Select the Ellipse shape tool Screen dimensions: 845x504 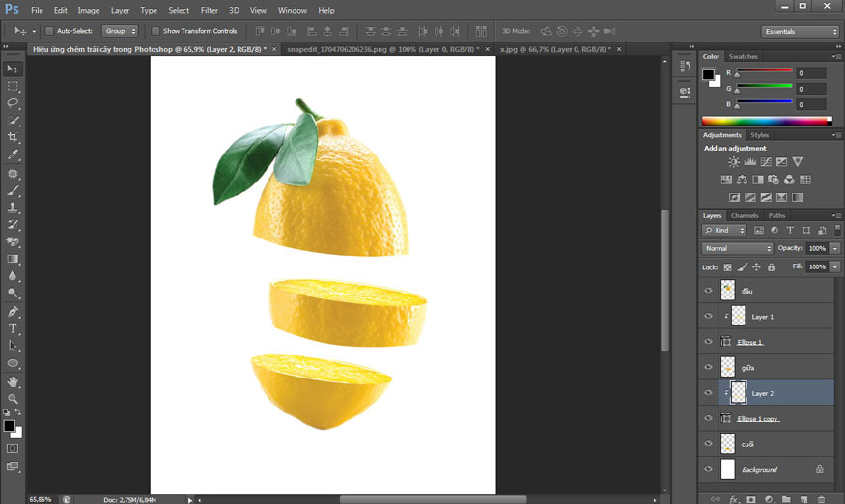click(13, 363)
